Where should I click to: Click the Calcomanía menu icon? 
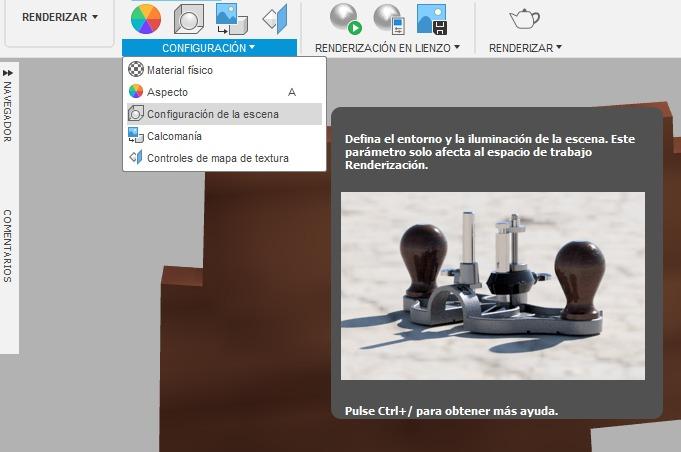coord(136,135)
